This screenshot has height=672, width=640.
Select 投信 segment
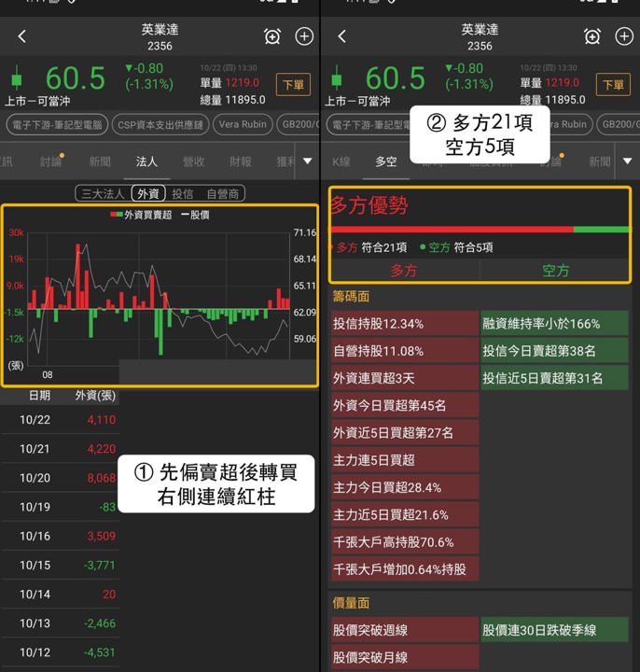pos(183,194)
